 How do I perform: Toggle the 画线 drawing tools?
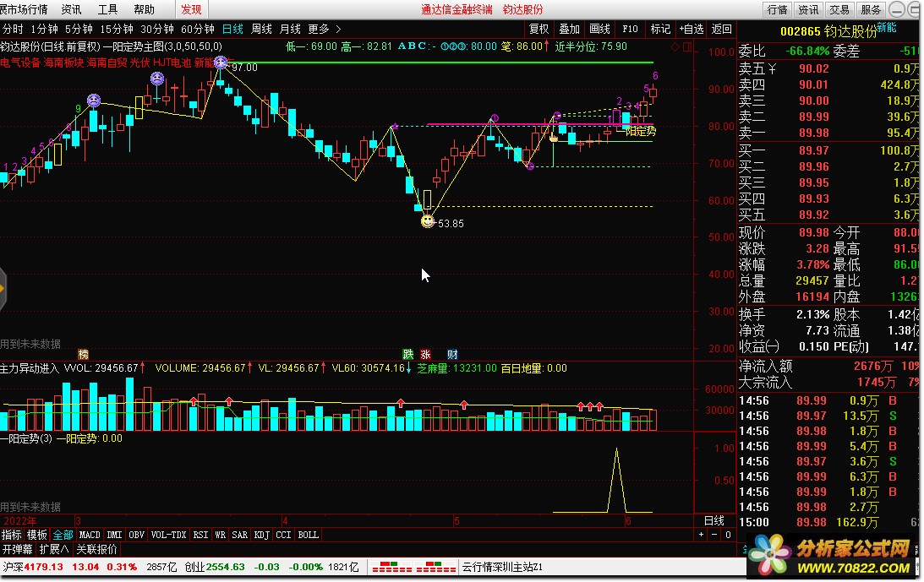point(599,29)
